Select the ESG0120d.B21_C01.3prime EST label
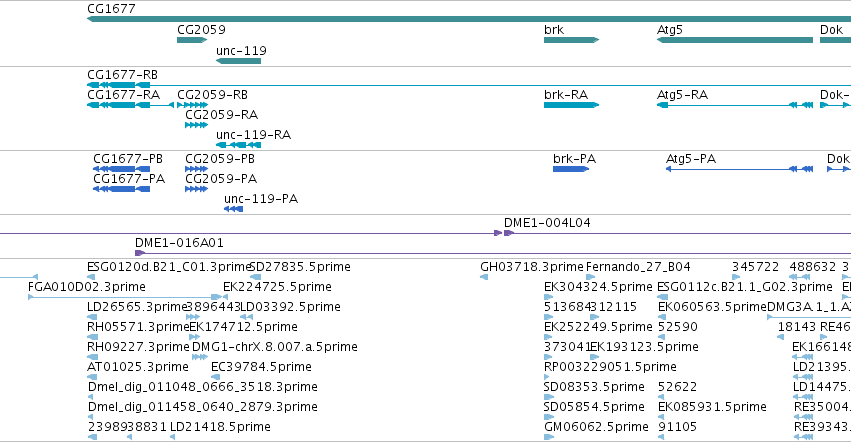 click(x=168, y=267)
